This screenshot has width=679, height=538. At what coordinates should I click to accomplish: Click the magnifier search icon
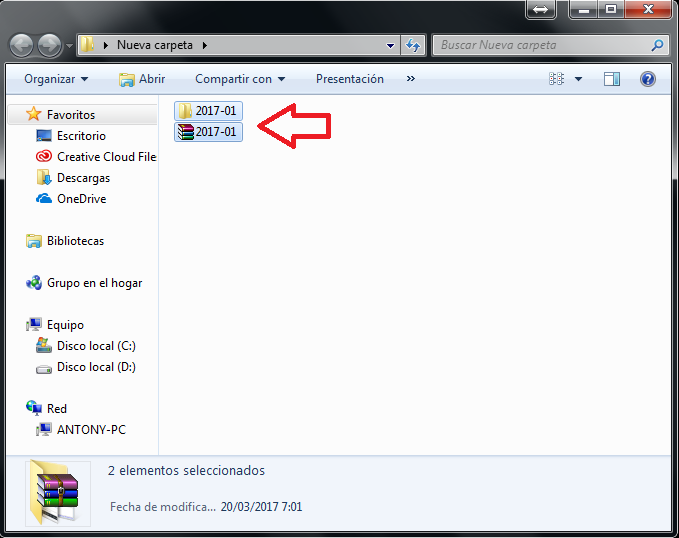point(657,45)
